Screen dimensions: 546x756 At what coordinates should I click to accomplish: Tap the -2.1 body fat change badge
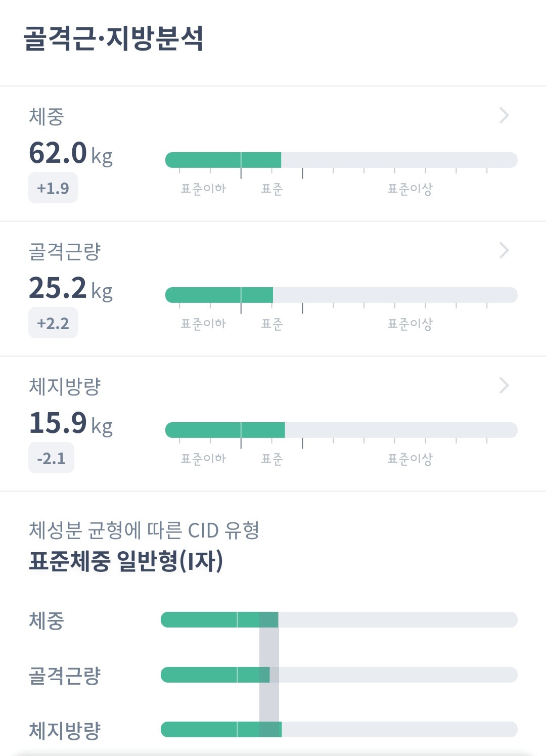(51, 458)
